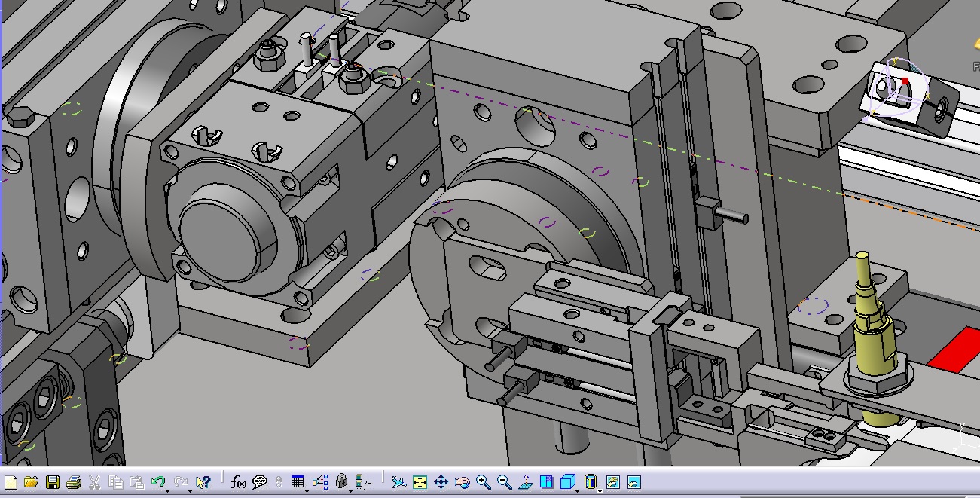
Task: Click the Cut scissors icon
Action: coord(95,482)
